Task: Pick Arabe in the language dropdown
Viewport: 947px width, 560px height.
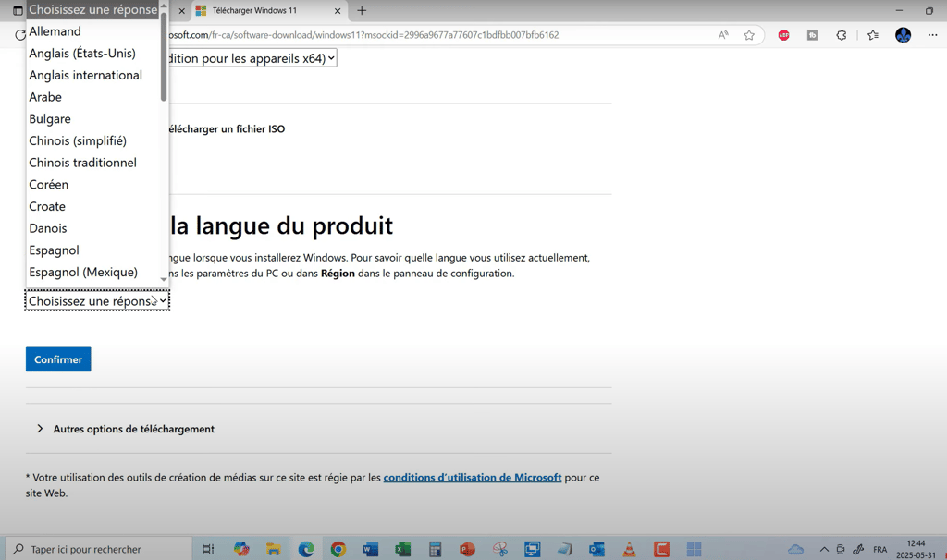Action: coord(92,96)
